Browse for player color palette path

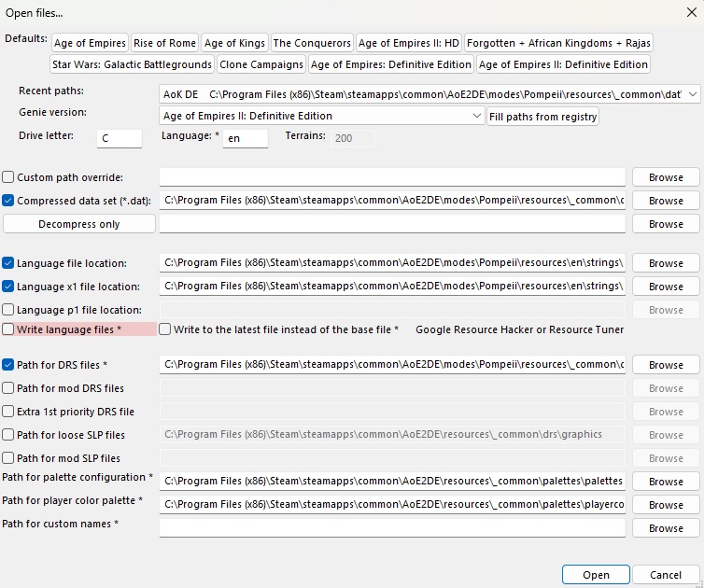[x=666, y=505]
